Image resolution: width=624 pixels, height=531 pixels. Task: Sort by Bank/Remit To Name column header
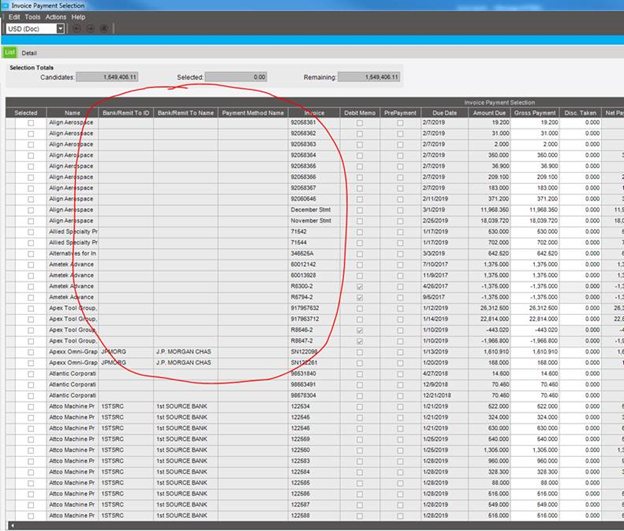tap(185, 113)
